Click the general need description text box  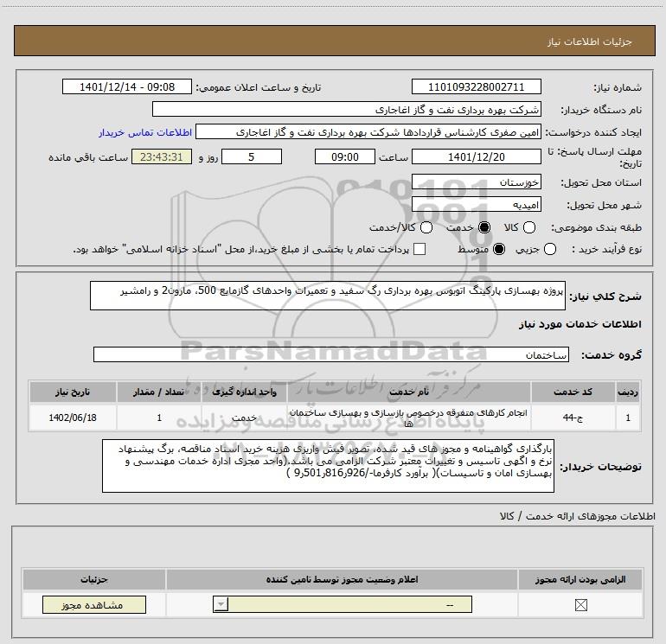click(x=328, y=296)
